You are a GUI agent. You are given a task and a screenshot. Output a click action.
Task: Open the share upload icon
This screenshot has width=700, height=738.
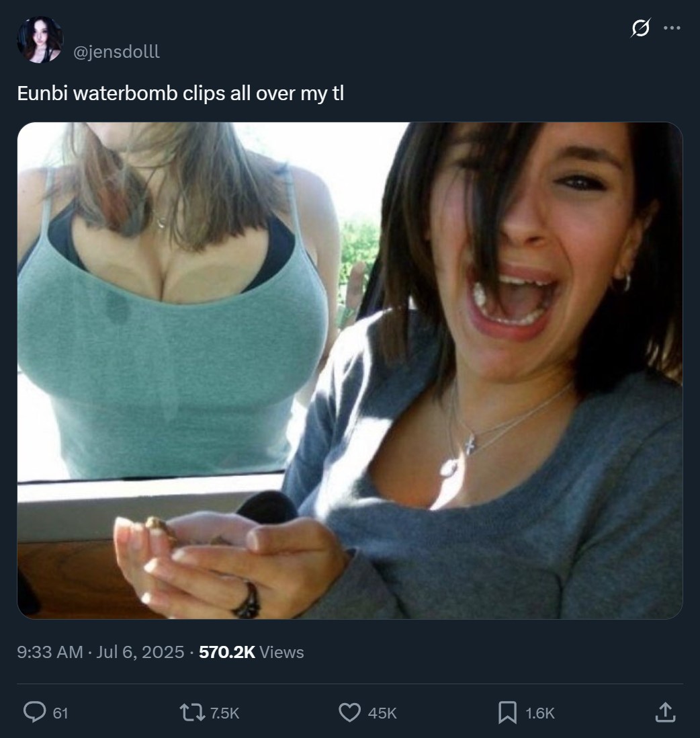(665, 712)
